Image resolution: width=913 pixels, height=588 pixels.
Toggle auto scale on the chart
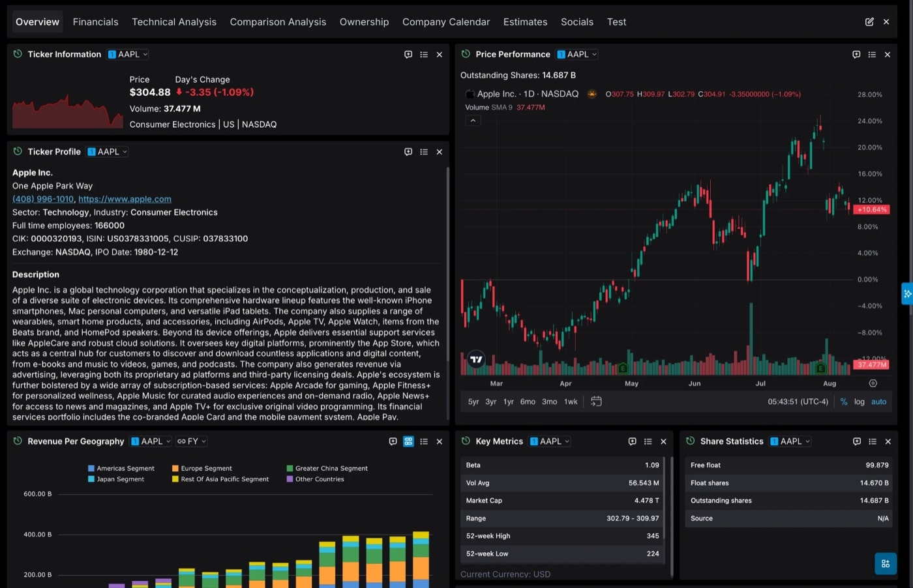coord(878,402)
